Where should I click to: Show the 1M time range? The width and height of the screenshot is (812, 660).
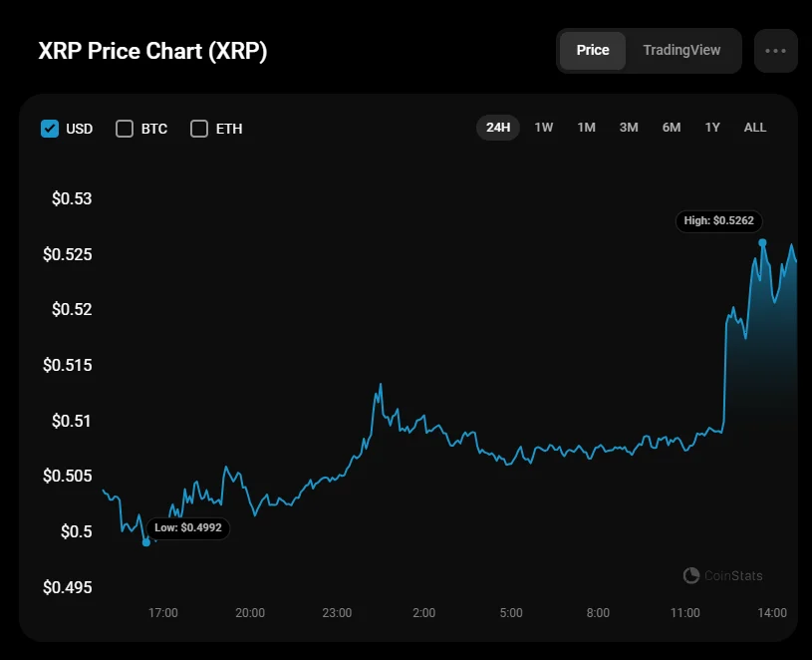pos(586,128)
